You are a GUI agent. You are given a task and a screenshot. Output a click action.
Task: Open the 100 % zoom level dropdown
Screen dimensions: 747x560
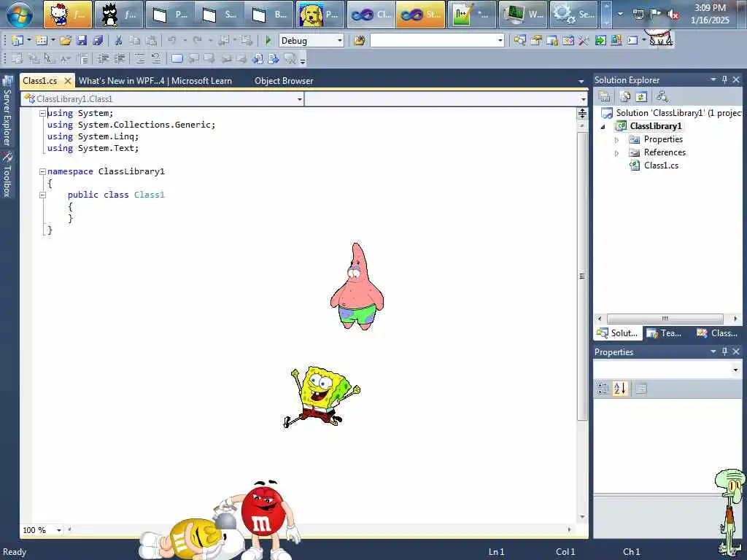pyautogui.click(x=59, y=530)
